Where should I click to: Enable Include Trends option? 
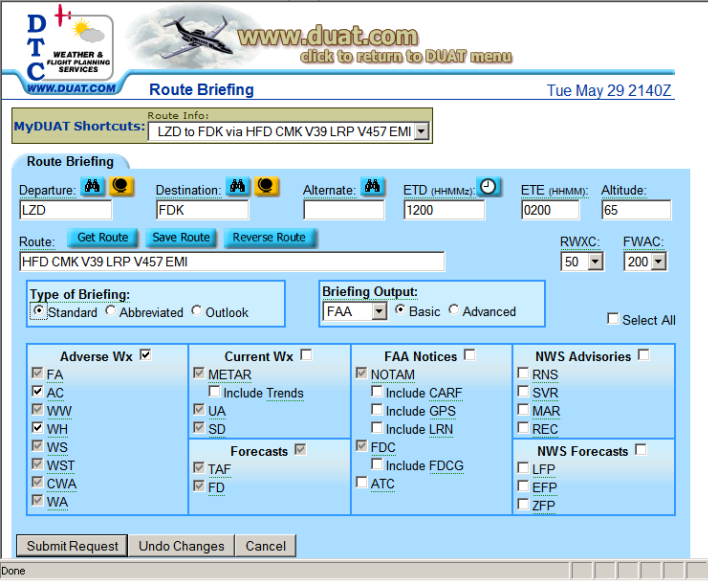214,391
